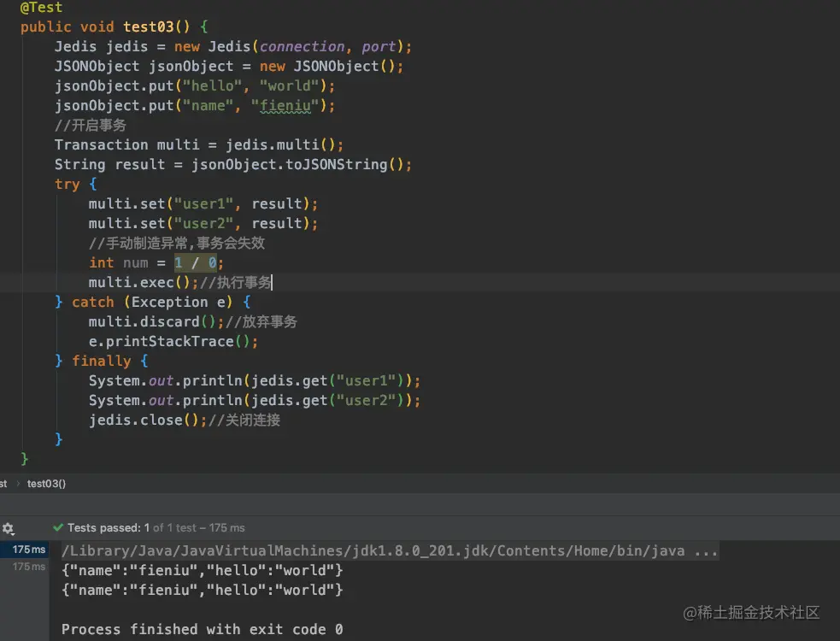840x641 pixels.
Task: Click the green Tests passed checkmark icon
Action: (x=58, y=528)
